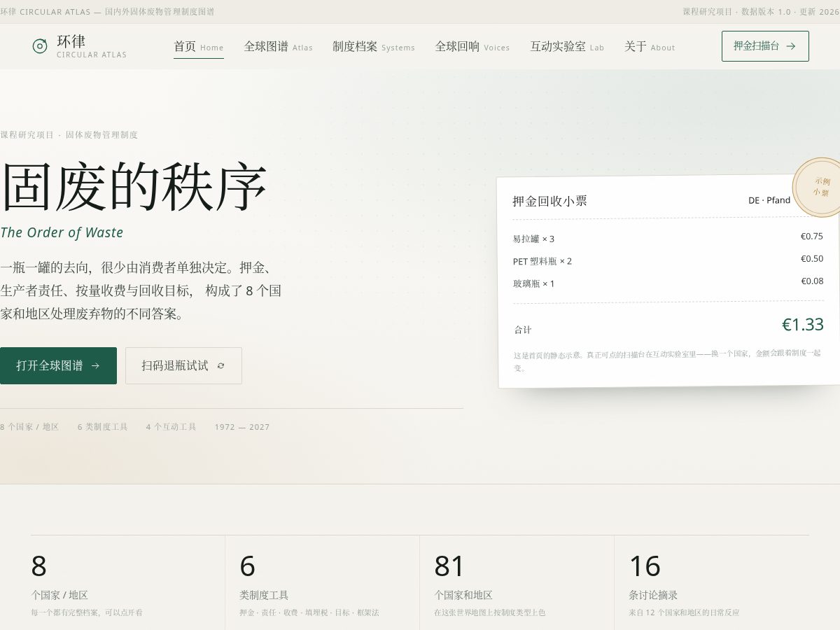Click the top bar 国内外固体废物管理制度图谱 text
Screen dimensions: 840x630
click(x=160, y=11)
